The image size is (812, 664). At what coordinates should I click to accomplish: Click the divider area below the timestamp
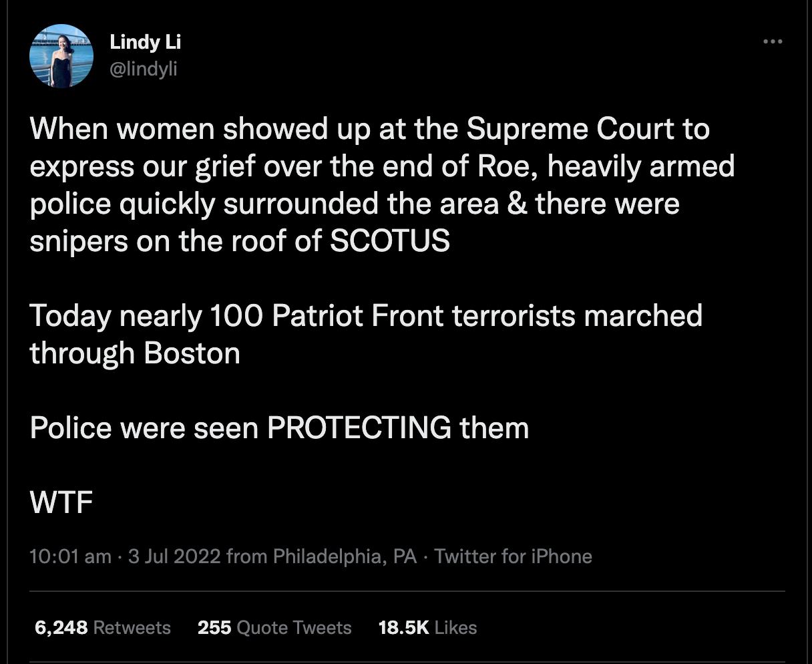tap(406, 591)
